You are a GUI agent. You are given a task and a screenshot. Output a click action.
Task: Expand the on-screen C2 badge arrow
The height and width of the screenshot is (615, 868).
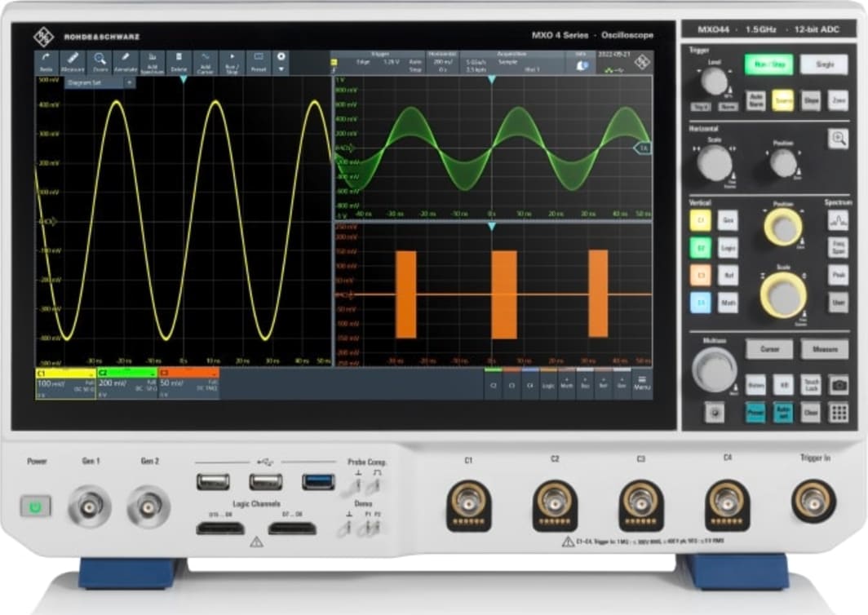pyautogui.click(x=152, y=374)
